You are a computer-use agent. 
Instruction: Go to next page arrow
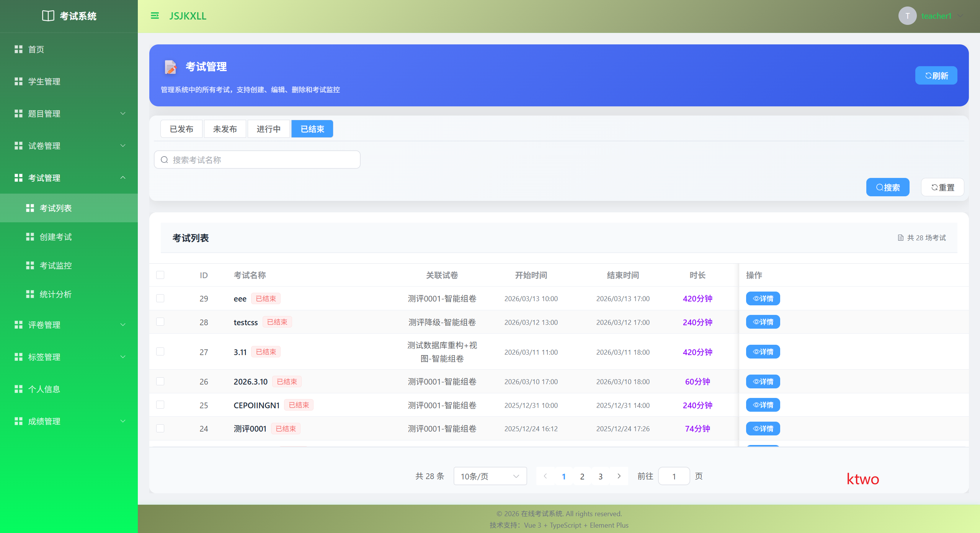click(x=619, y=476)
